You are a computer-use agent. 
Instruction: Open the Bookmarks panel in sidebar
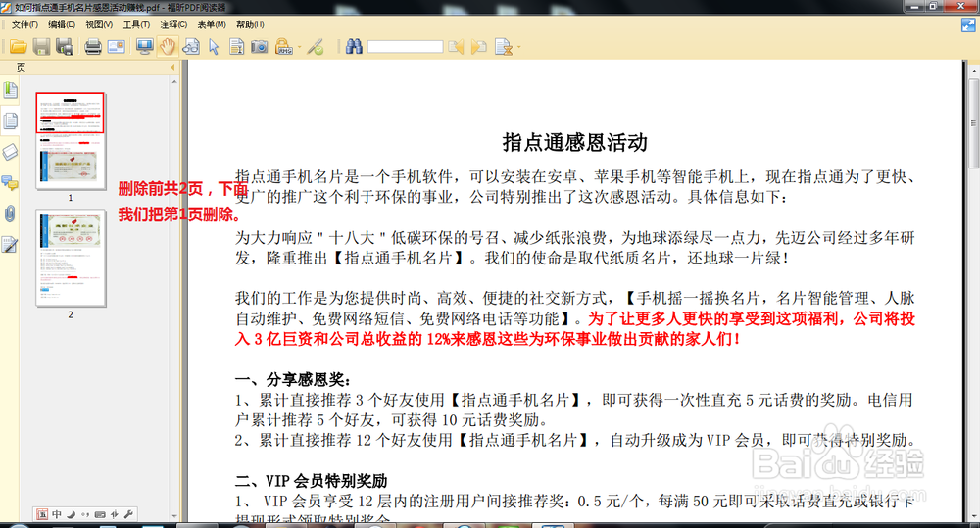[10, 90]
